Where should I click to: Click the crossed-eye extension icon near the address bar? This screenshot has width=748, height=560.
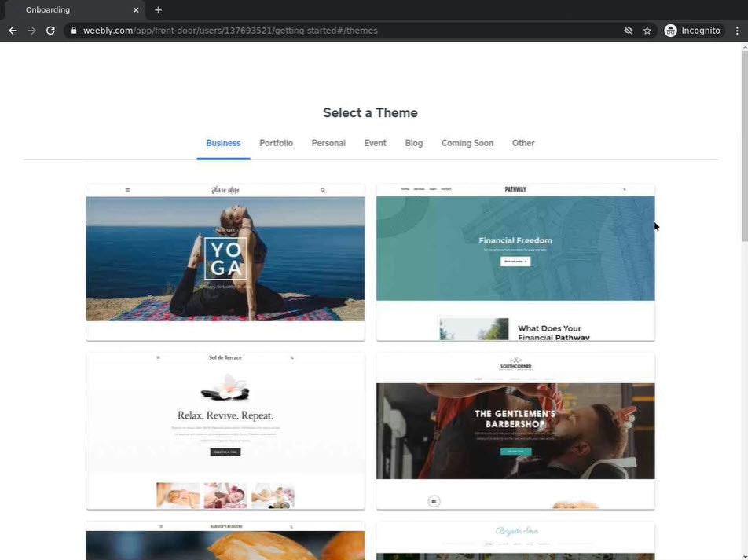point(628,30)
